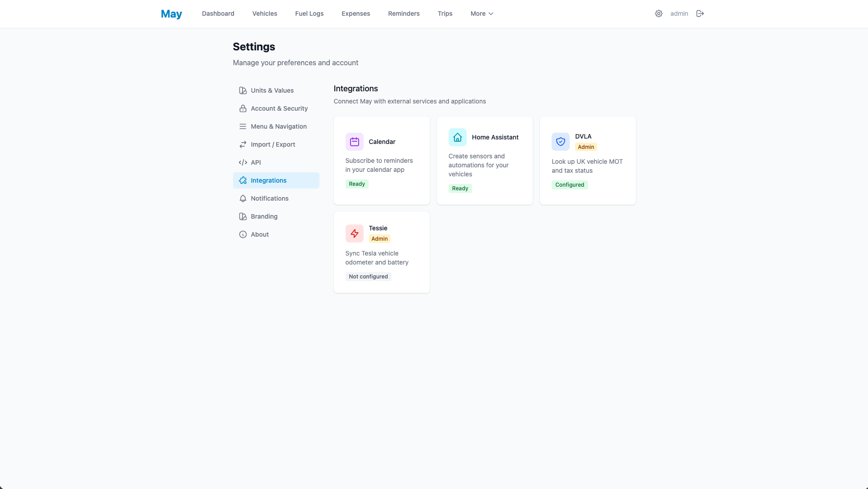Open the DVLA integration card title
868x489 pixels.
(x=583, y=136)
